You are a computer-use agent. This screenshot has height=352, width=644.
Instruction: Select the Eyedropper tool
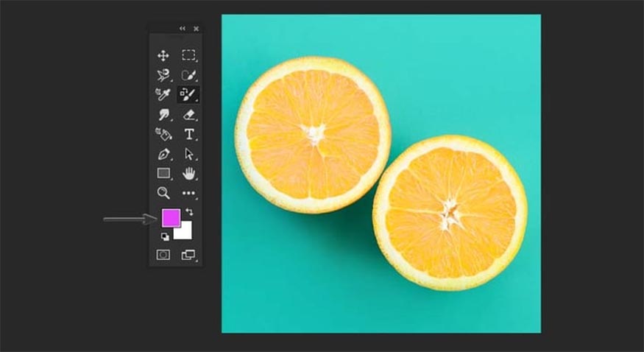[163, 94]
